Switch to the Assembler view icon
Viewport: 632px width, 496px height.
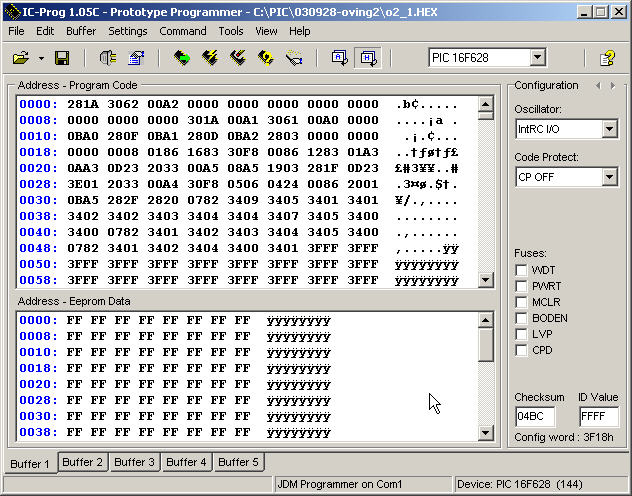click(x=339, y=59)
